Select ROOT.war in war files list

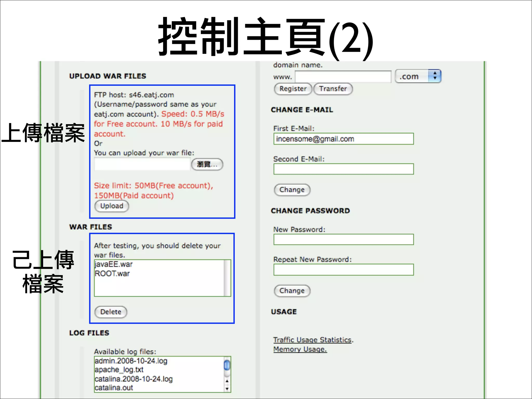(x=112, y=274)
